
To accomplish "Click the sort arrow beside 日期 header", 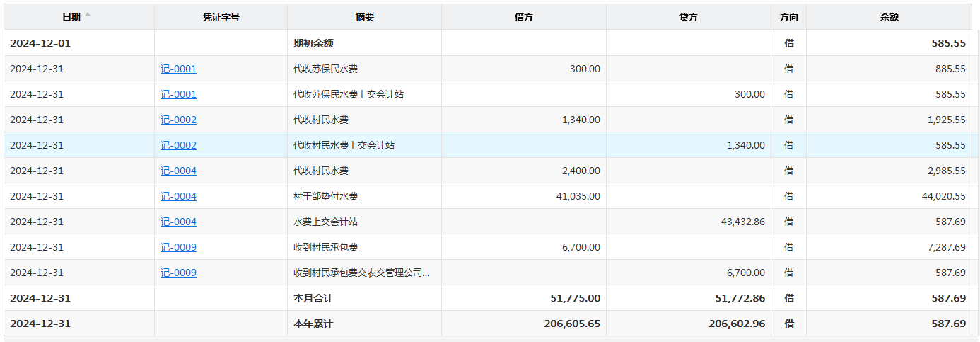I will pos(88,15).
